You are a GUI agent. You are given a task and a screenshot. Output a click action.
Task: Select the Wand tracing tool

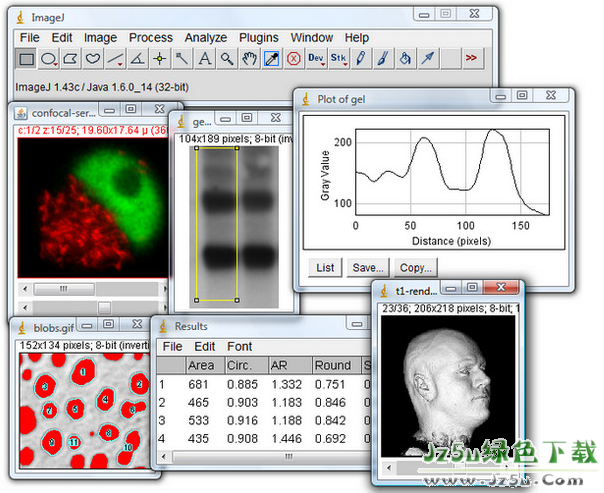tap(182, 59)
